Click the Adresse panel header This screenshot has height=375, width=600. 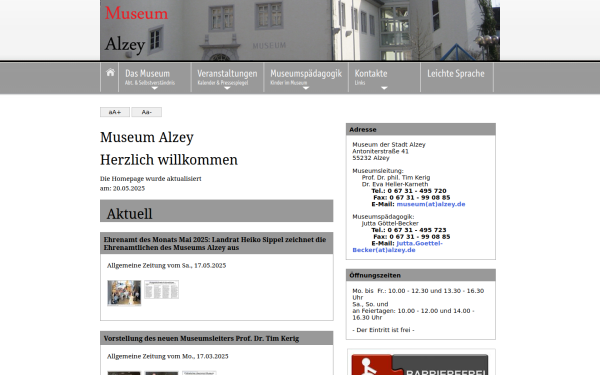point(421,129)
